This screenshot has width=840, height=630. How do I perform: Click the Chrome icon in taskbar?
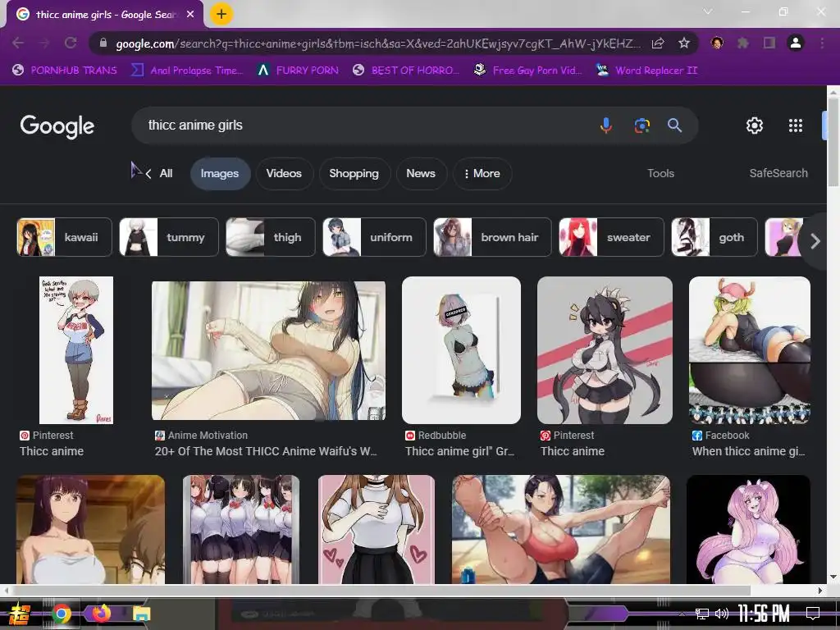pos(62,614)
